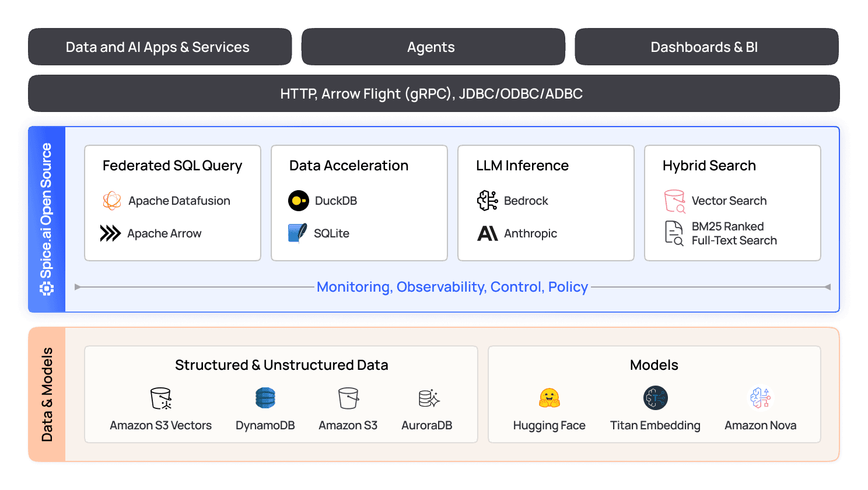868x490 pixels.
Task: Select the Titan Embedding icon
Action: pyautogui.click(x=655, y=398)
